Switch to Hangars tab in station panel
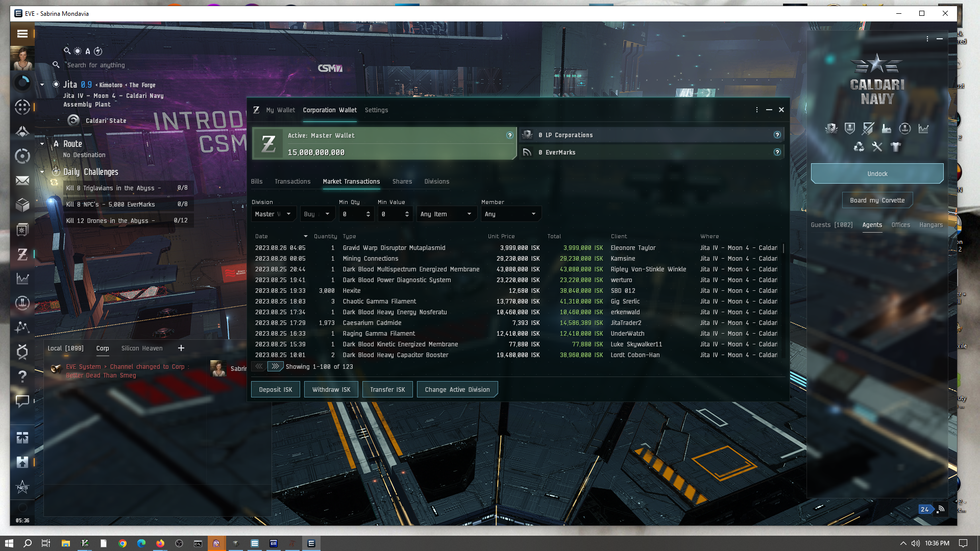Image resolution: width=980 pixels, height=551 pixels. (x=931, y=225)
